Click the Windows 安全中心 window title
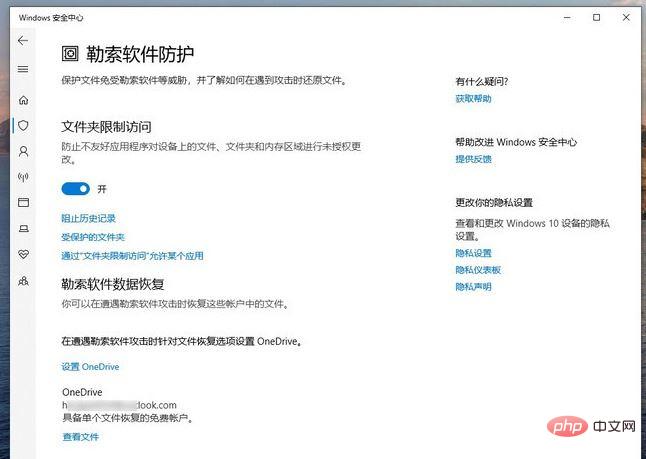 pyautogui.click(x=51, y=18)
